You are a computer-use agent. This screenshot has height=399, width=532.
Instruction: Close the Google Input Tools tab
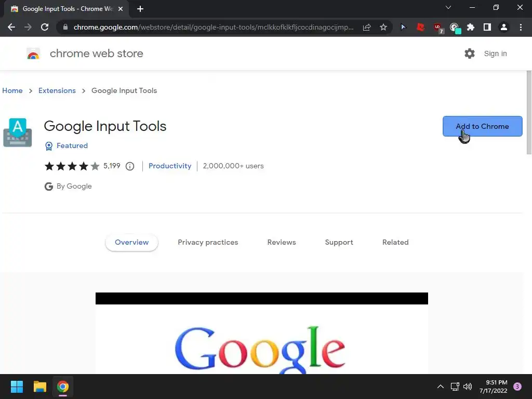pos(121,9)
